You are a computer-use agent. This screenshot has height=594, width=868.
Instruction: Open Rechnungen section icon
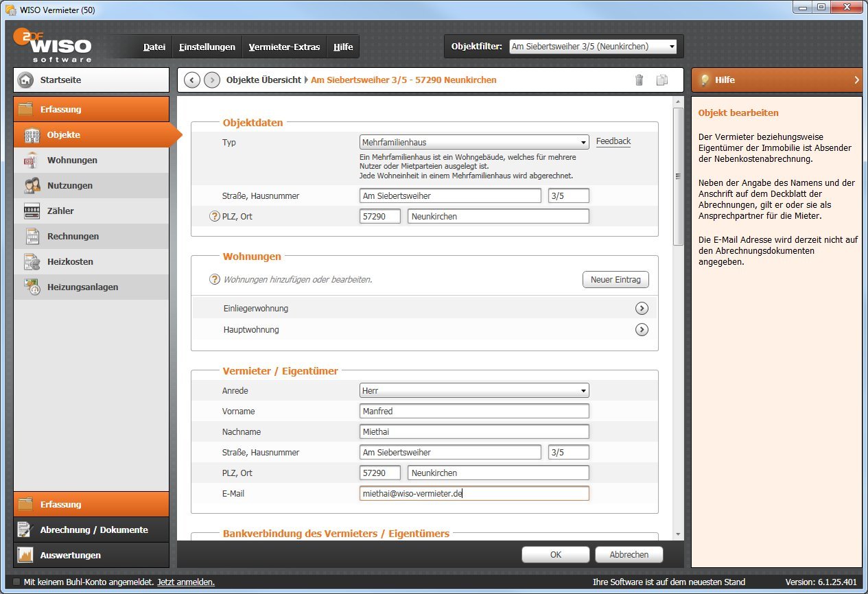click(32, 236)
